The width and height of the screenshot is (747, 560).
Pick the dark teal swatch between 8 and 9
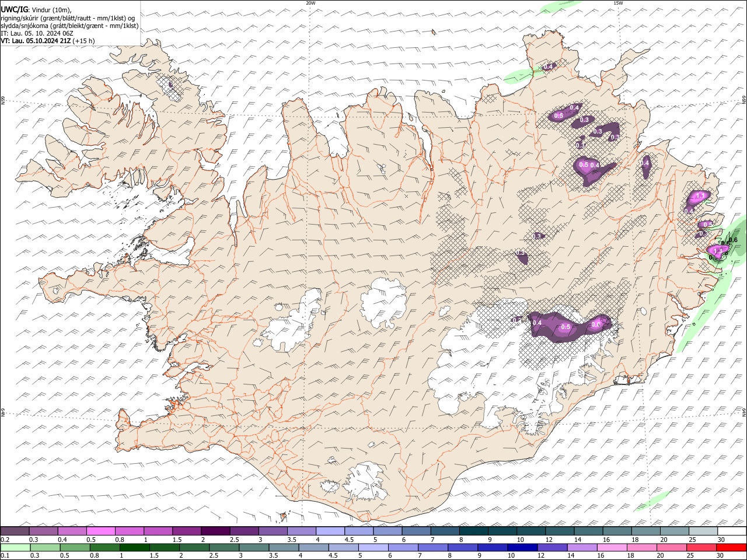(473, 531)
